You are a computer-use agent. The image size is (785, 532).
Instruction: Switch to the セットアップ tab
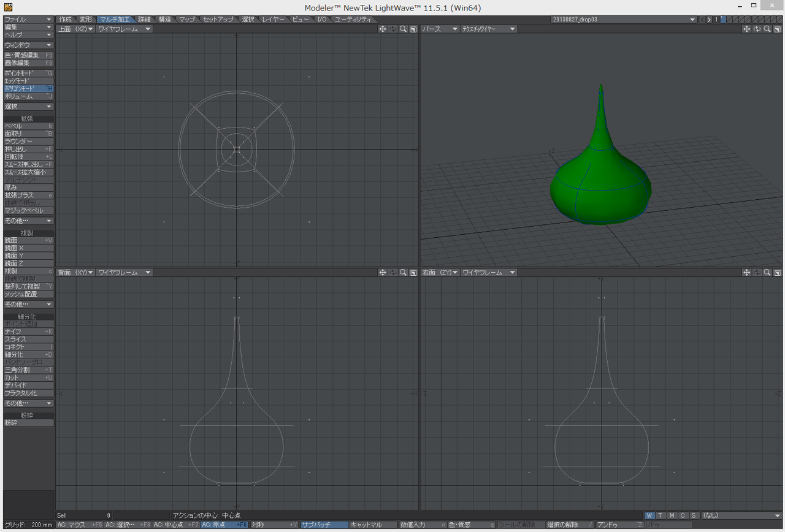218,20
